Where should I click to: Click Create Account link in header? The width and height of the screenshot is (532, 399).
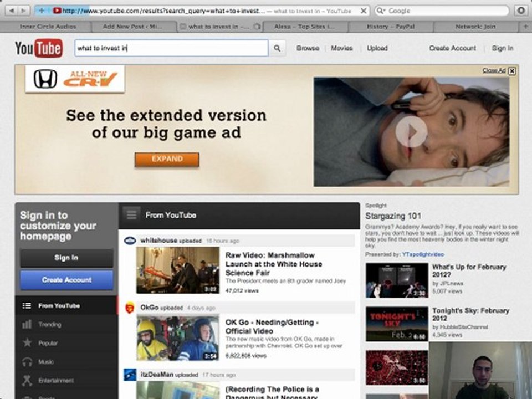[453, 48]
